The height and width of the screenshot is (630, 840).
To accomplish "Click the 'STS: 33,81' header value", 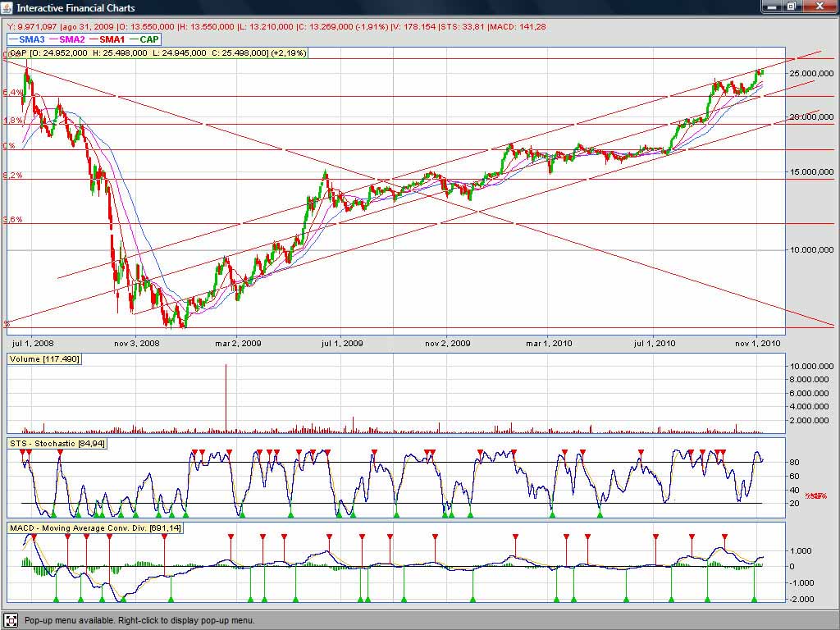I will coord(462,26).
